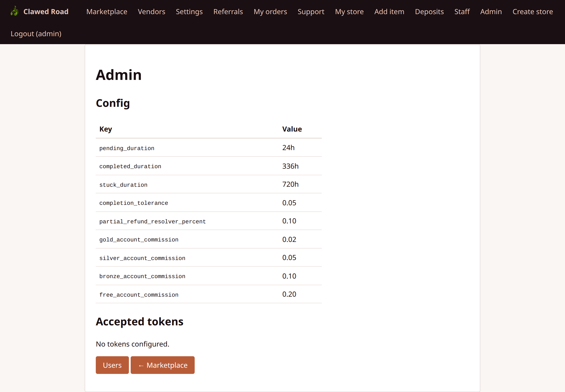
Task: Open the Staff page
Action: tap(462, 11)
